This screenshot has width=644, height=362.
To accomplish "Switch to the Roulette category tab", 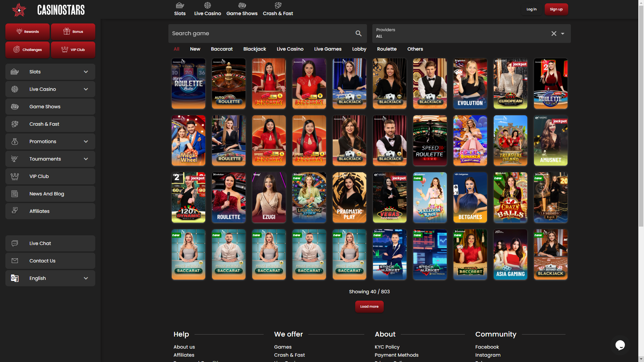I will point(387,49).
